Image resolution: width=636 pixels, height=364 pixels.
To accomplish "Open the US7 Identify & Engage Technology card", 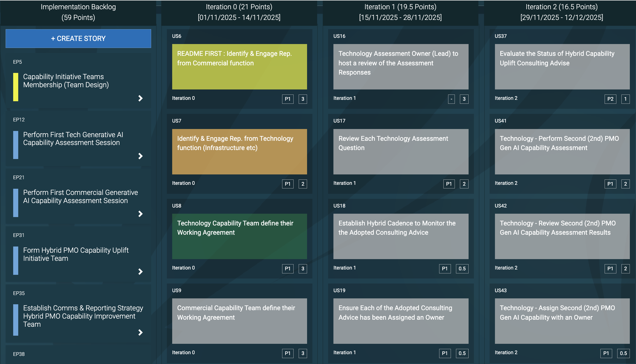I will (x=239, y=151).
